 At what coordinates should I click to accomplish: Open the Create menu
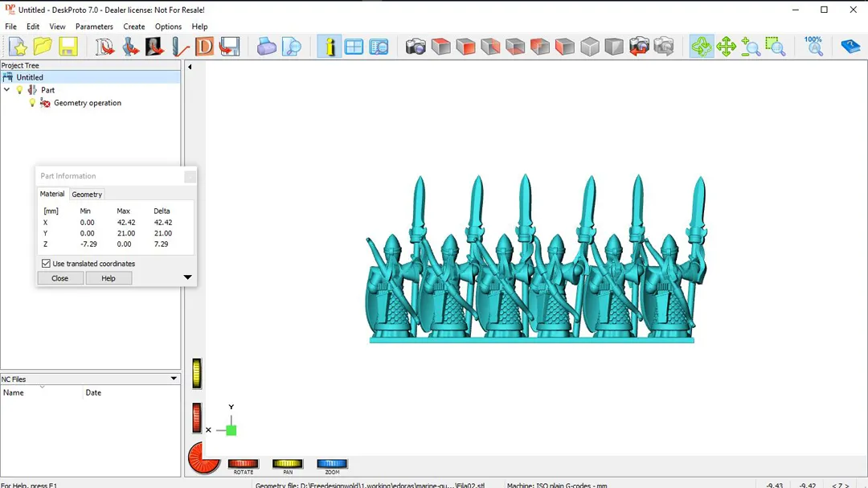tap(134, 27)
